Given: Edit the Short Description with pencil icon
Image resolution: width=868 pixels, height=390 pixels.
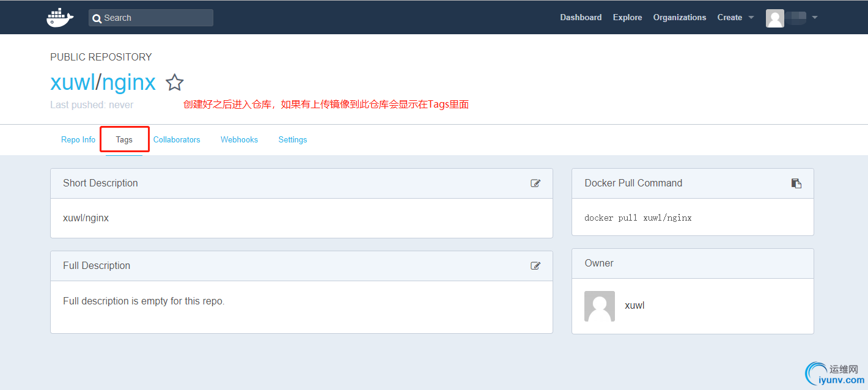Looking at the screenshot, I should pyautogui.click(x=535, y=183).
